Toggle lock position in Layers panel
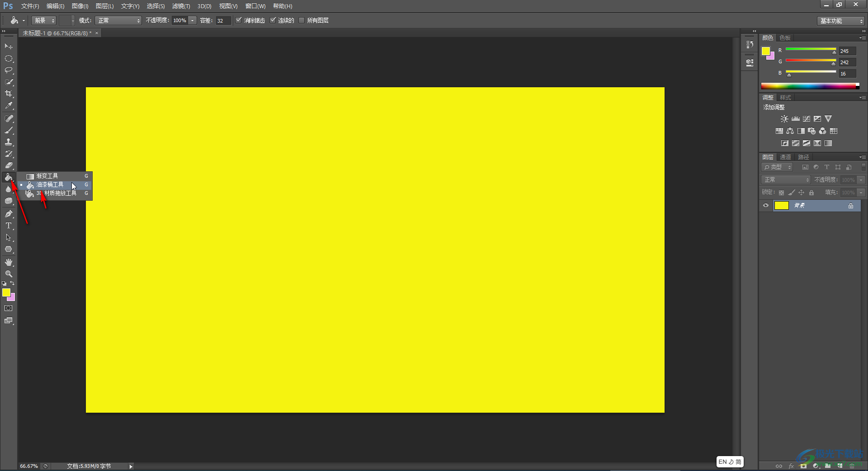Screen dimensions: 868x471 [x=802, y=193]
